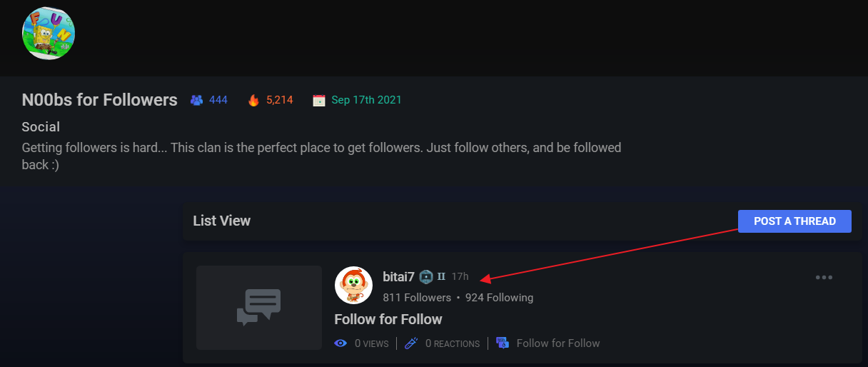Click the flame icon next to 5,214

[x=253, y=100]
